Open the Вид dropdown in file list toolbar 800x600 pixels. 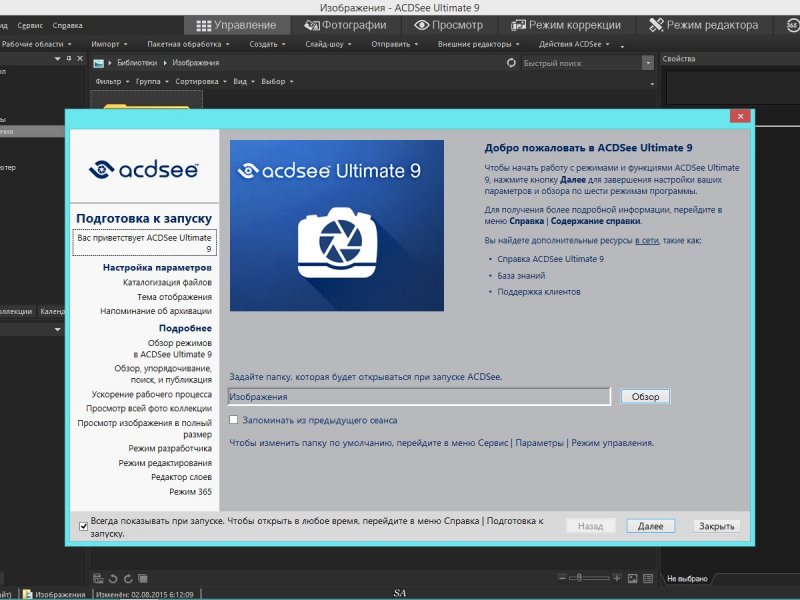[x=244, y=82]
